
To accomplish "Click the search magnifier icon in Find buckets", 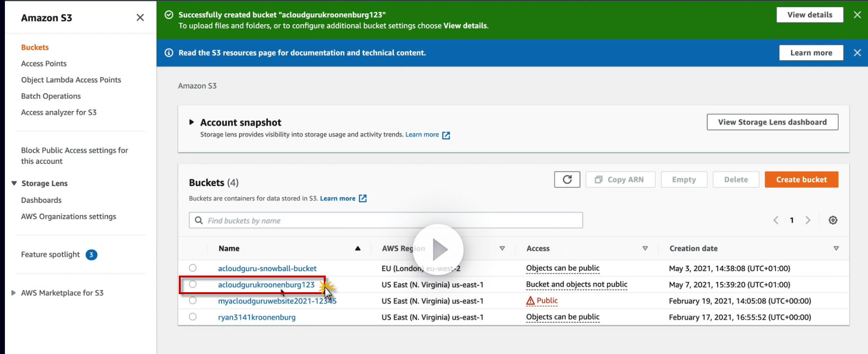I will pyautogui.click(x=198, y=220).
